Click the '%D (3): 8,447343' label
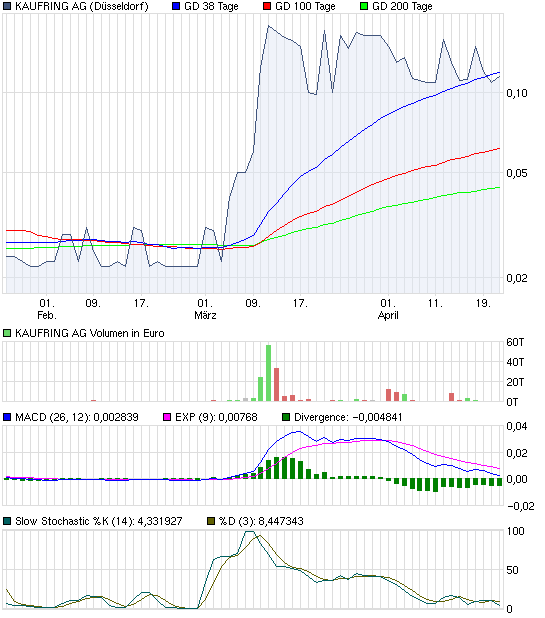Image resolution: width=545 pixels, height=618 pixels. pos(261,521)
